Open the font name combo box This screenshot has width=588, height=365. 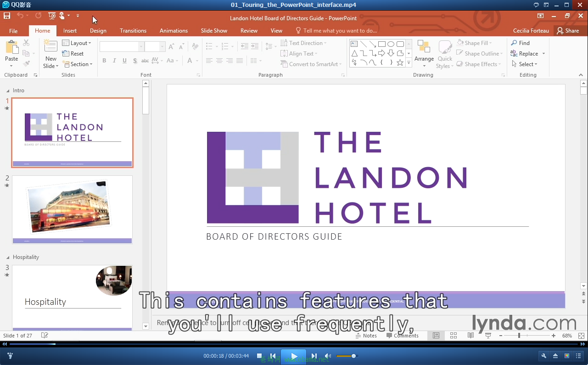(x=122, y=47)
